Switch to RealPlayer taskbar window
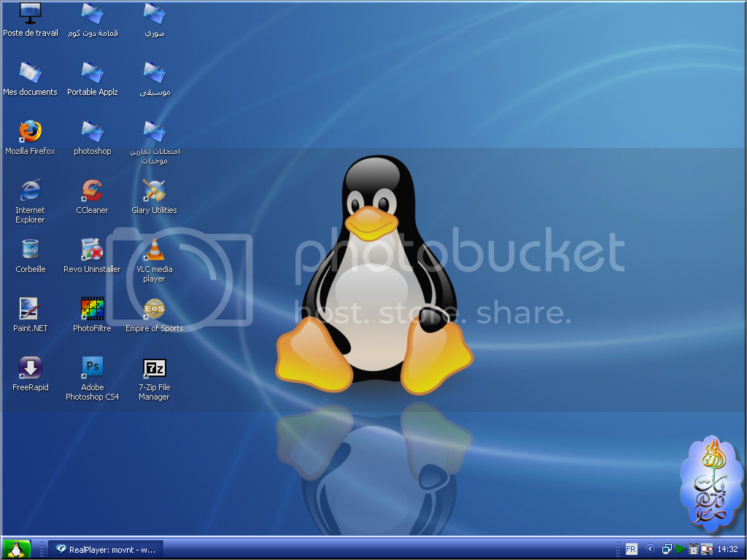 click(106, 549)
